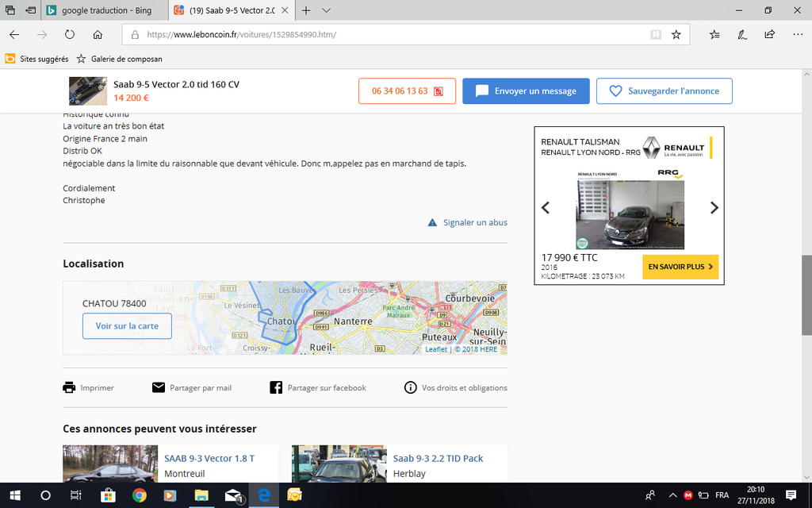Launch Google Chrome from taskbar

pos(139,495)
